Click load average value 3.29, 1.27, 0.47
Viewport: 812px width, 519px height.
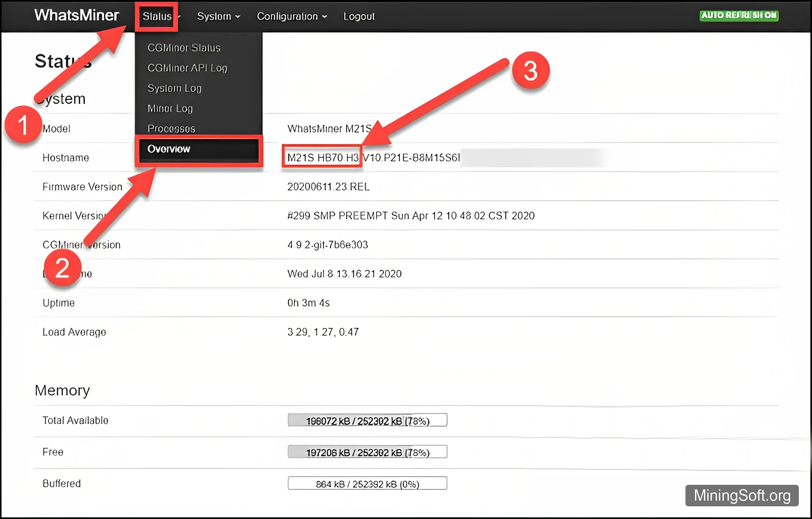[x=323, y=332]
